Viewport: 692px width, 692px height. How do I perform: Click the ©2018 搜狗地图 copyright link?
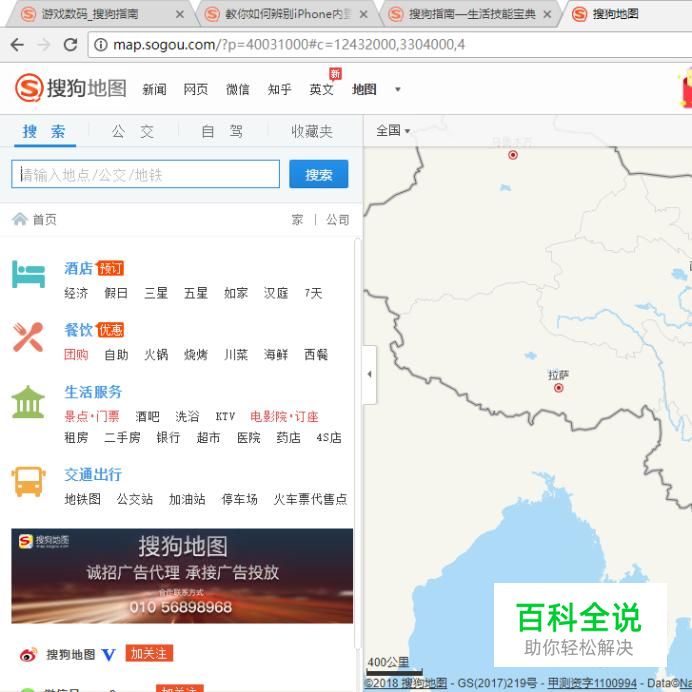tap(405, 683)
